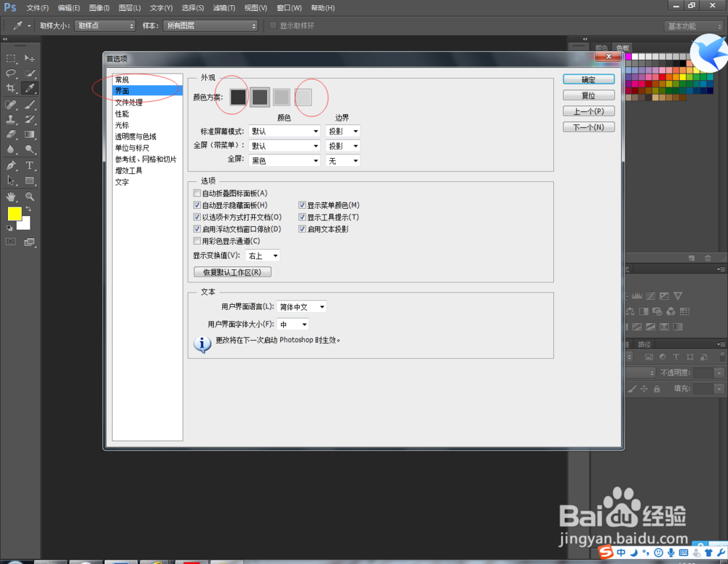
Task: Click the 复位 button
Action: tap(589, 95)
